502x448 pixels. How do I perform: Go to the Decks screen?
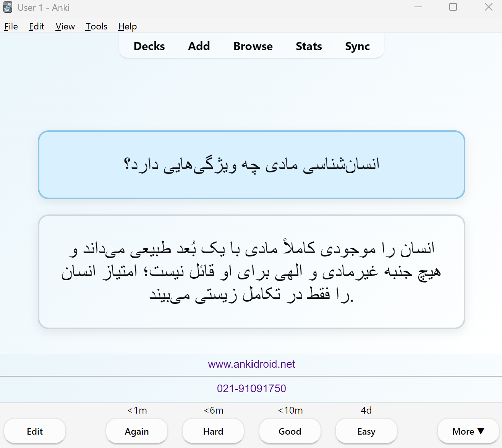coord(149,46)
